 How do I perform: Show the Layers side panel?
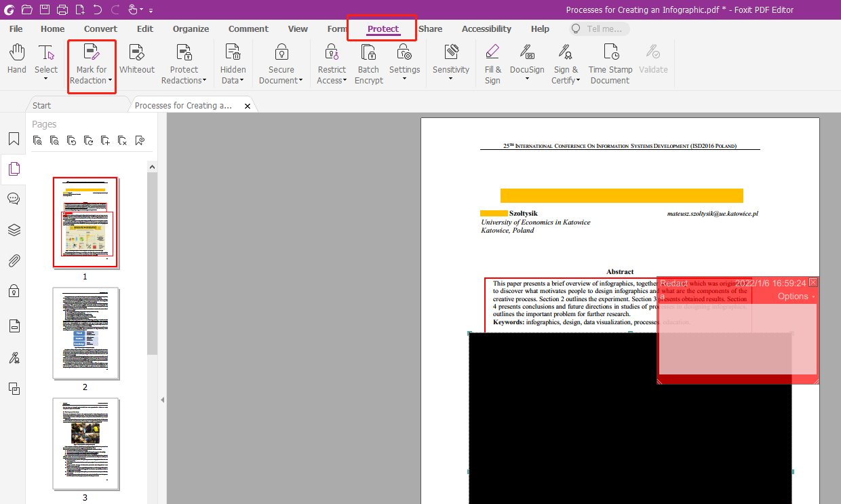pos(14,230)
